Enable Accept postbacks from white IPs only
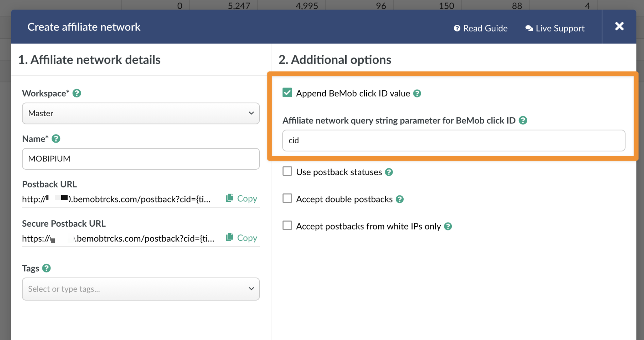 tap(287, 225)
